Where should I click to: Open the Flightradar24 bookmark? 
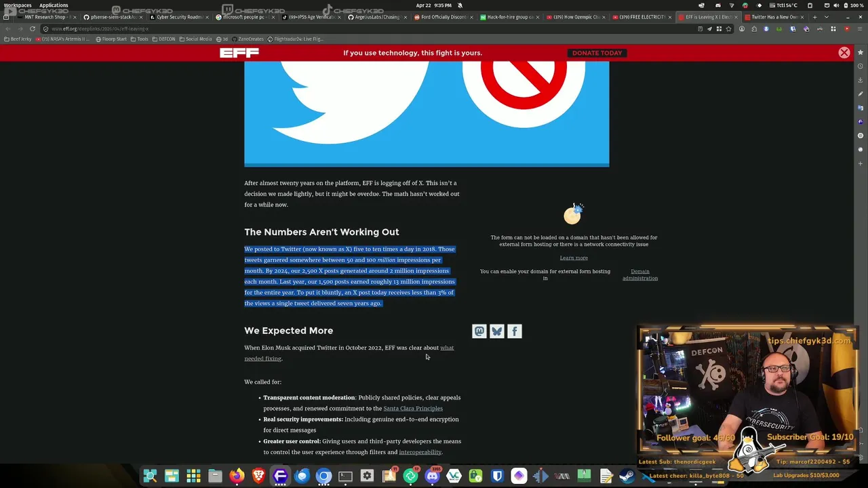(296, 39)
